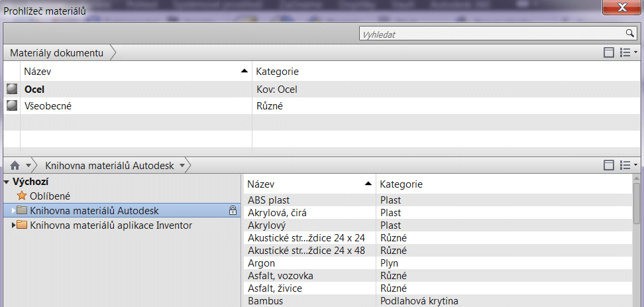The height and width of the screenshot is (307, 644).
Task: Click Plast category of ABS plast
Action: pyautogui.click(x=390, y=200)
